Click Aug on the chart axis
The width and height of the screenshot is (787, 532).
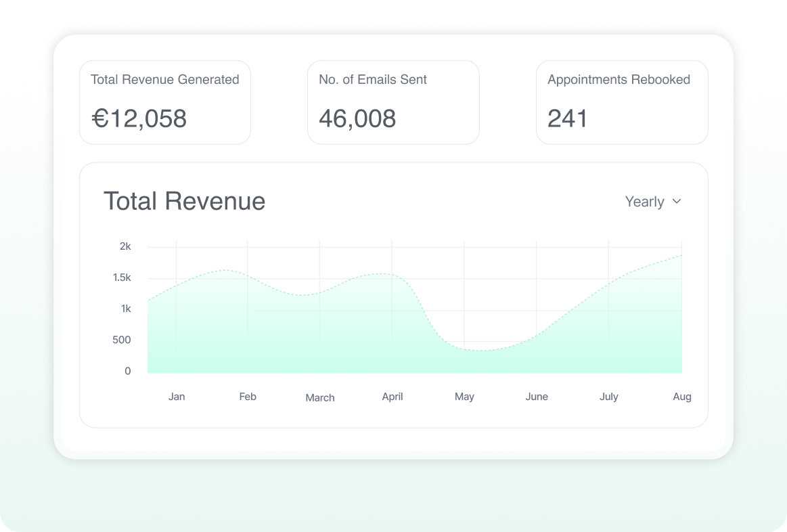click(682, 397)
